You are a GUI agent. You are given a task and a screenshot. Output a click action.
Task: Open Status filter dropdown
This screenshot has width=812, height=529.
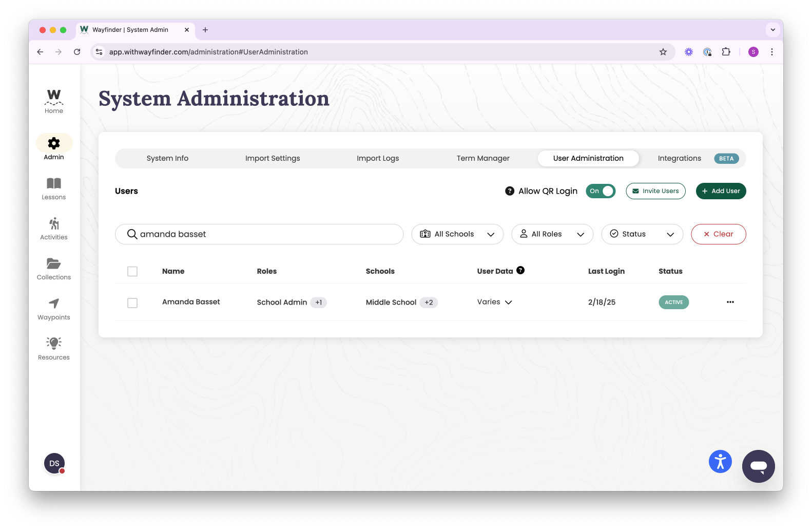642,234
